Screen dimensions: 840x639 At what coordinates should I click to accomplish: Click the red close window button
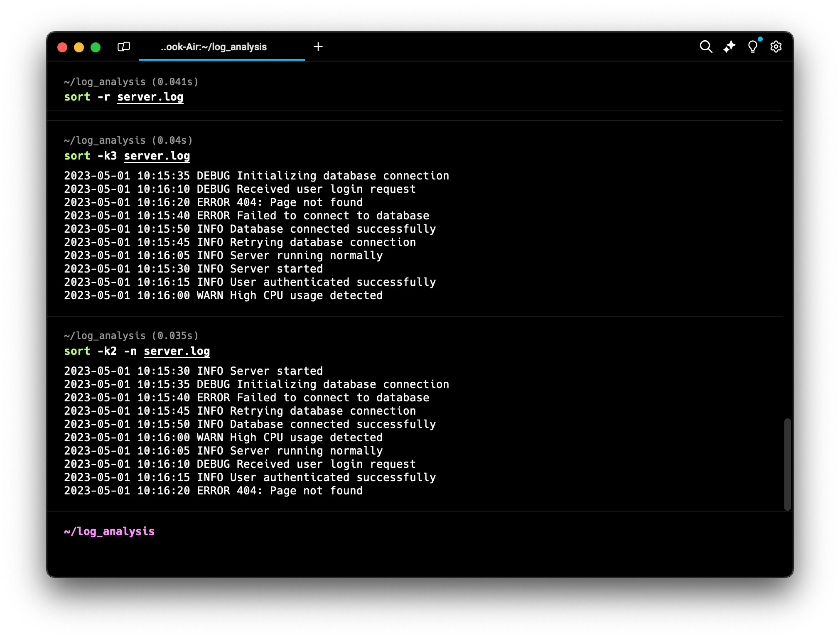pyautogui.click(x=62, y=47)
